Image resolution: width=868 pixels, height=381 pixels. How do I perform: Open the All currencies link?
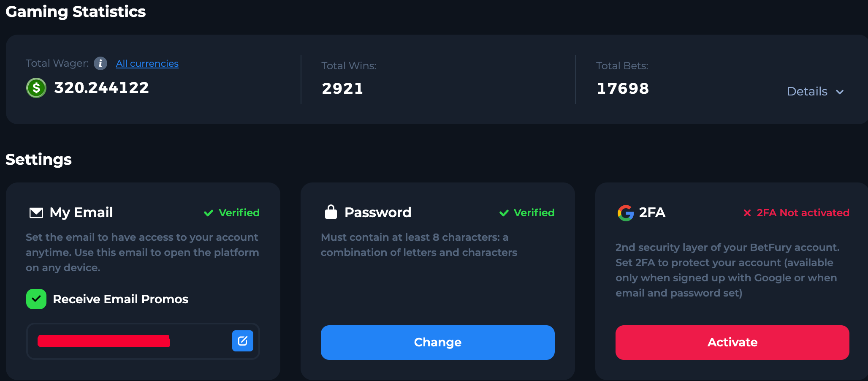click(x=147, y=63)
